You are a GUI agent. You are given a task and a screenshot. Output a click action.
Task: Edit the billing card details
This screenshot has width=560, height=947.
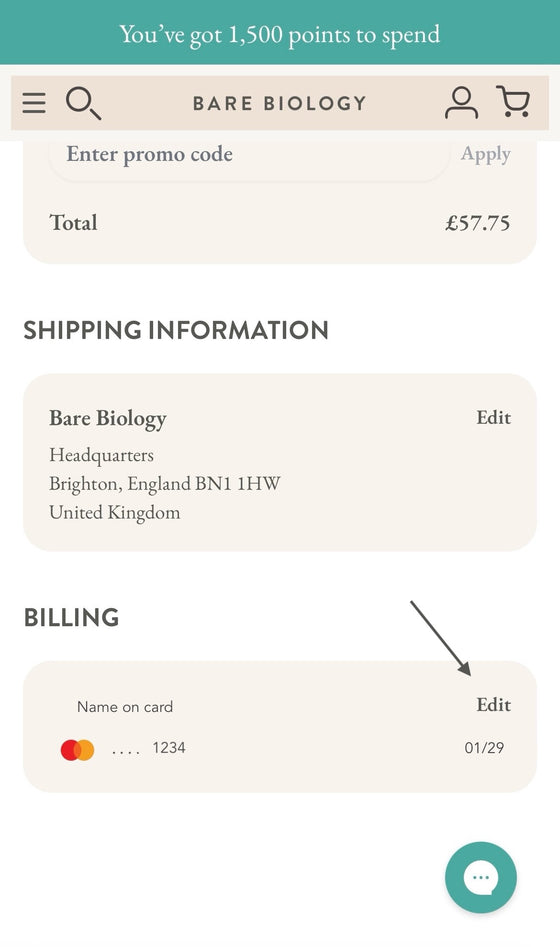point(494,705)
